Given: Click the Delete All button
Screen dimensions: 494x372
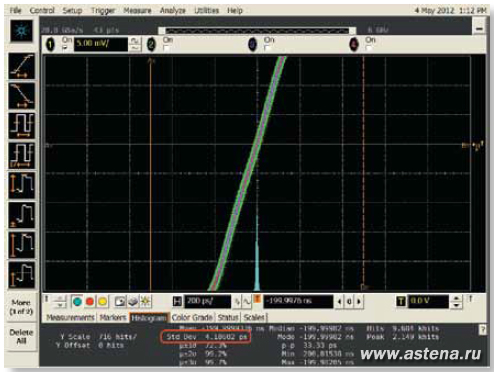Looking at the screenshot, I should [x=21, y=336].
